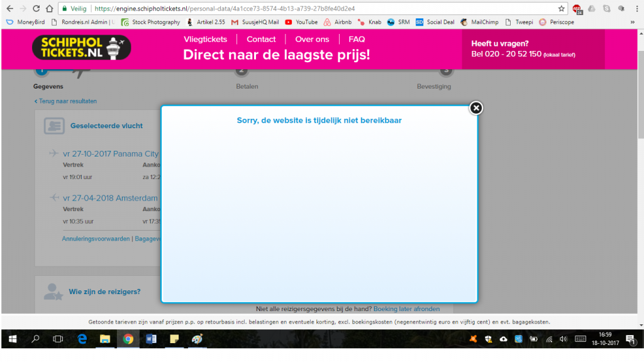Open the Social Deal bookmark

coord(435,22)
